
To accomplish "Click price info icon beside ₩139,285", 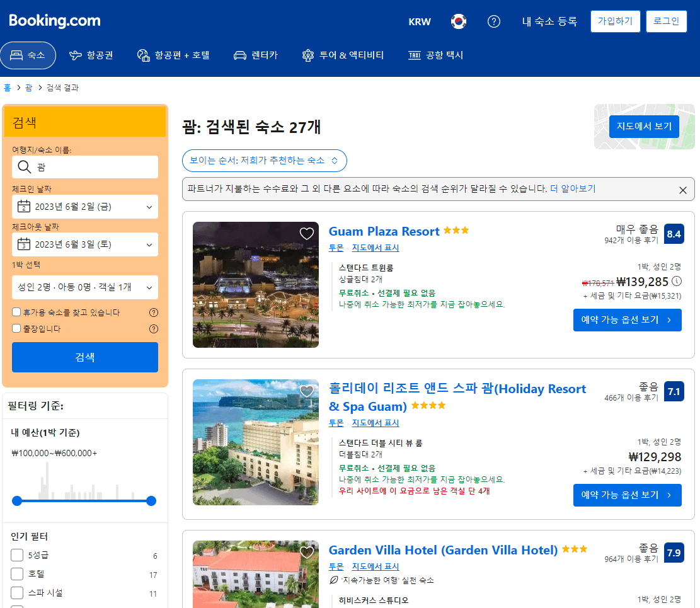I will point(677,281).
